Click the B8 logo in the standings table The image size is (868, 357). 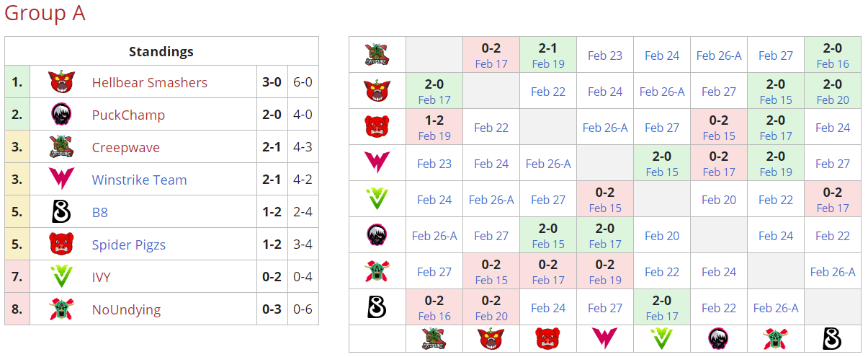(x=61, y=212)
